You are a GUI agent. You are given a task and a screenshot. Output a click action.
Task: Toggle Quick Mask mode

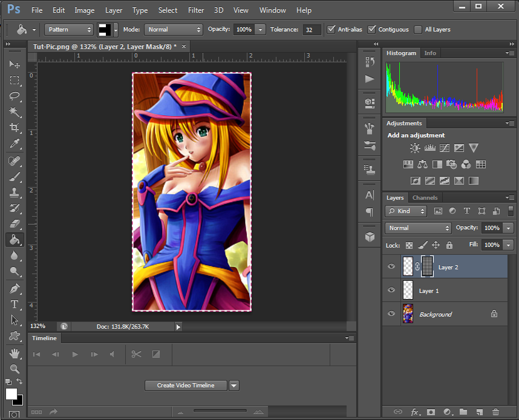[x=15, y=415]
